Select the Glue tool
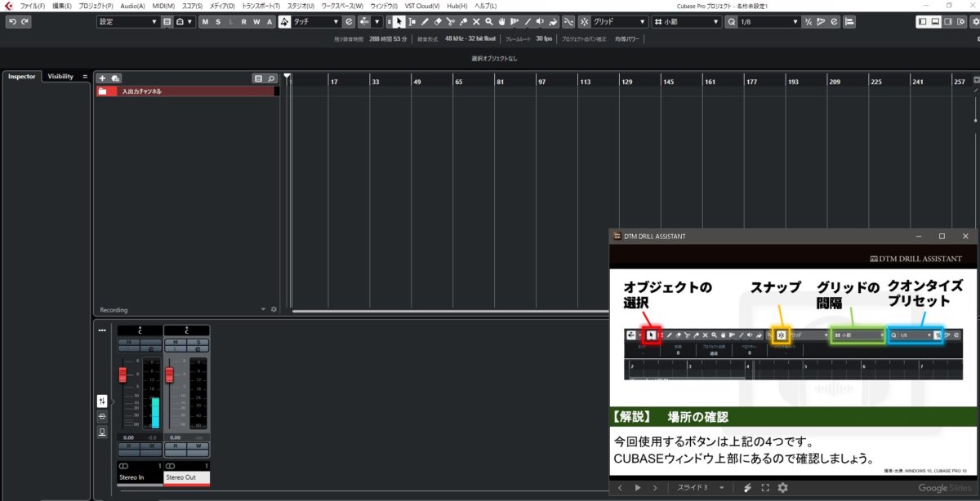The height and width of the screenshot is (501, 980). [464, 22]
